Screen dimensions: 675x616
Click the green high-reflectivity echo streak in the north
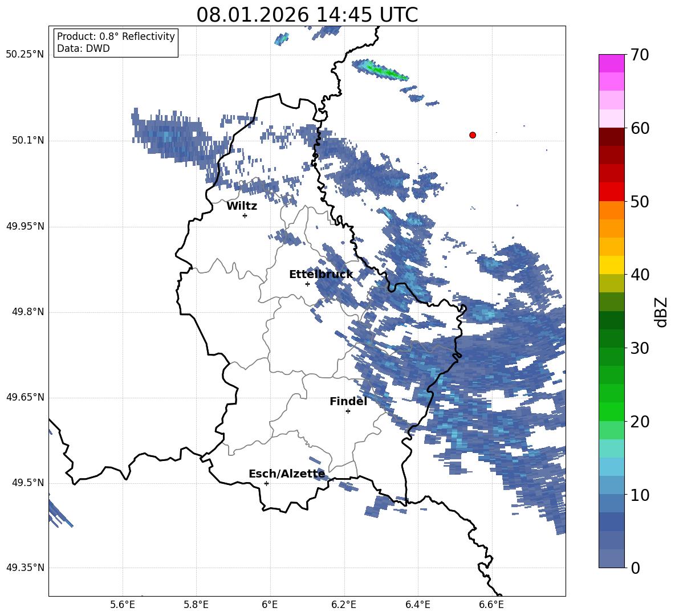coord(380,70)
